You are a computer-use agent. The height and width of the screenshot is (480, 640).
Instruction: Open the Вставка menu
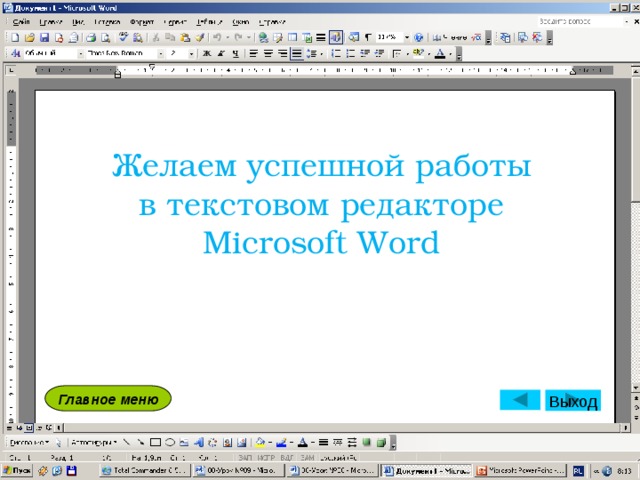point(107,22)
